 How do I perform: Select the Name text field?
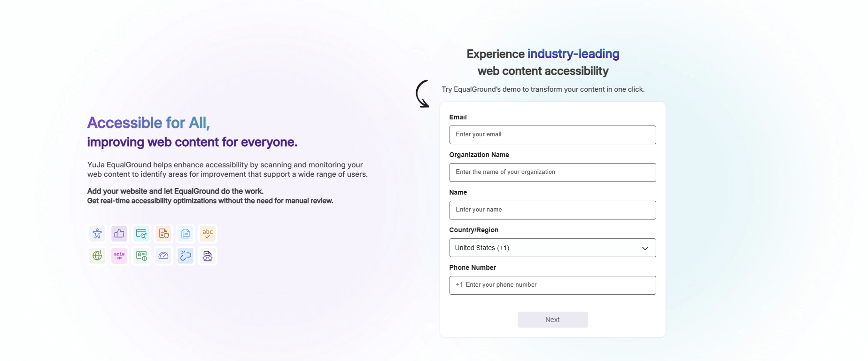coord(552,210)
